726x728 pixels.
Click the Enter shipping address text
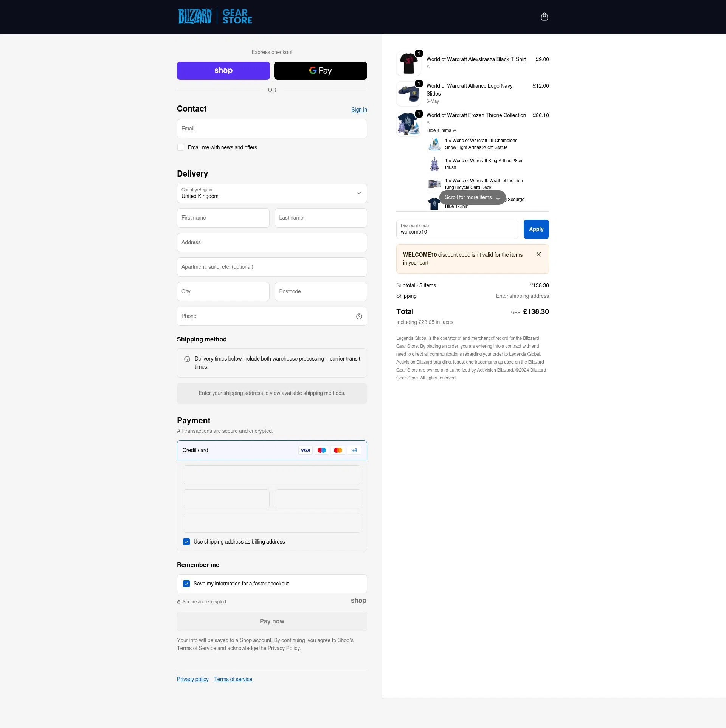522,296
